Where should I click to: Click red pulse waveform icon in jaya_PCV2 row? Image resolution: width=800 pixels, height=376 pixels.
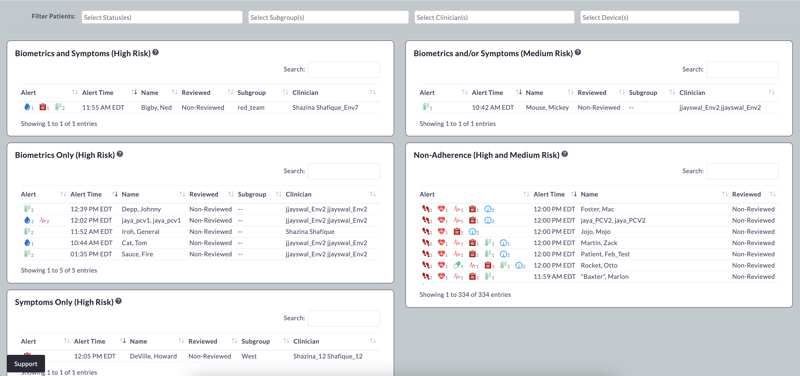click(457, 220)
